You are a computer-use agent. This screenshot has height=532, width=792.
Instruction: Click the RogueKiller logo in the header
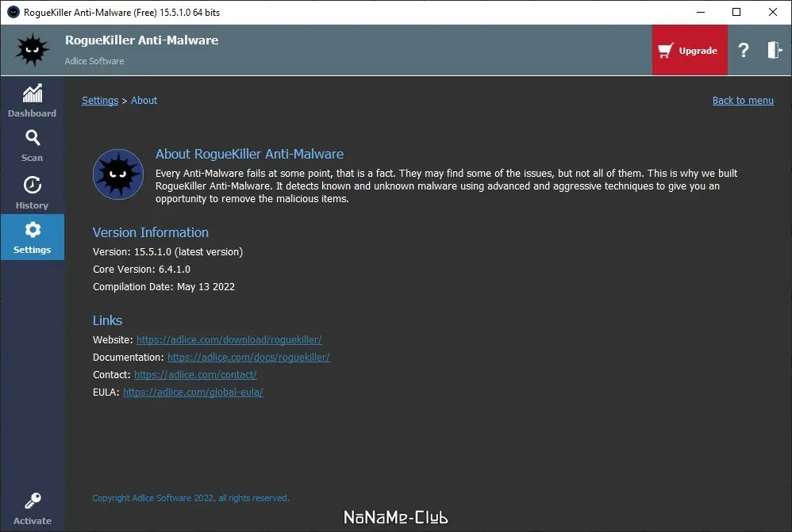click(33, 50)
